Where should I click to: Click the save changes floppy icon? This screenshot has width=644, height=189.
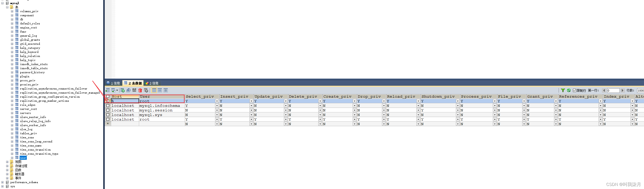tap(134, 90)
